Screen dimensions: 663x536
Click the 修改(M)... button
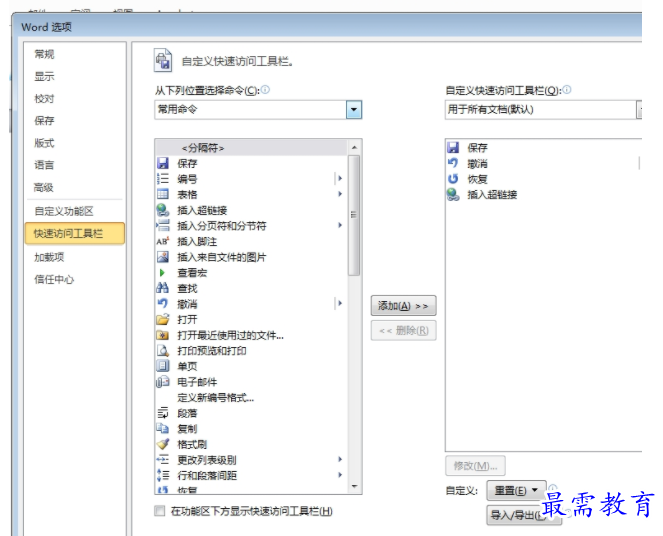pos(475,466)
